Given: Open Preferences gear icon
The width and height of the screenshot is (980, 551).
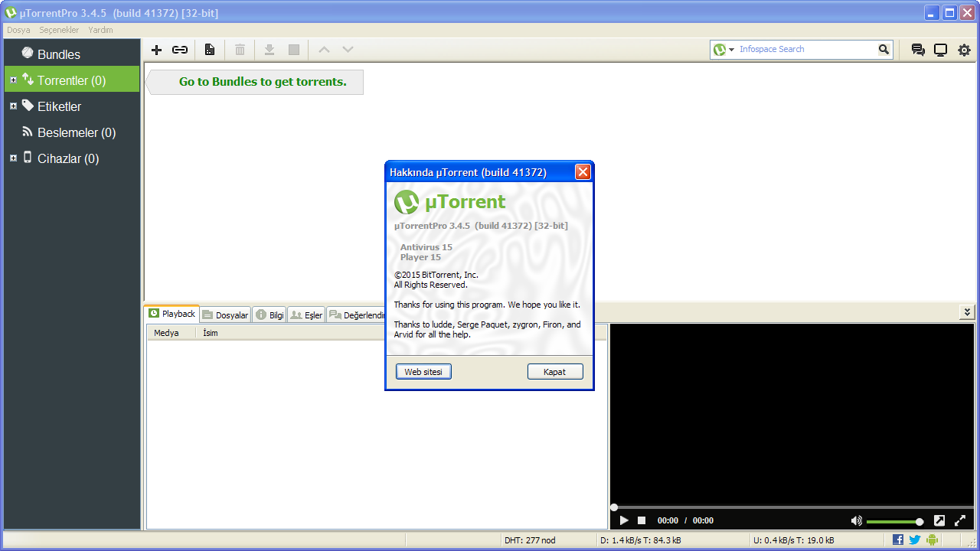Looking at the screenshot, I should click(964, 50).
